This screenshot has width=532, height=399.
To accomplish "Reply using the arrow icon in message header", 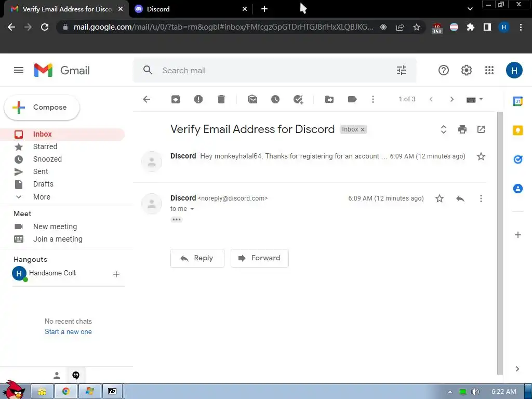I will [x=460, y=198].
